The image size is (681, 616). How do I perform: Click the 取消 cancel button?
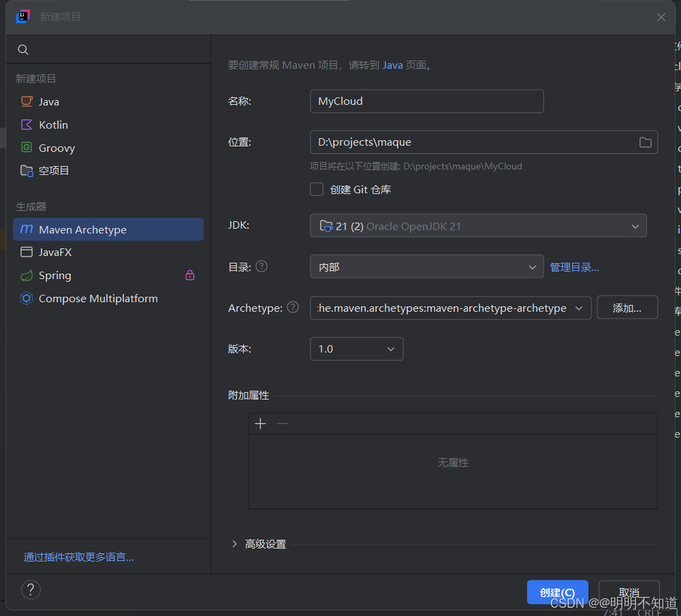pyautogui.click(x=629, y=592)
